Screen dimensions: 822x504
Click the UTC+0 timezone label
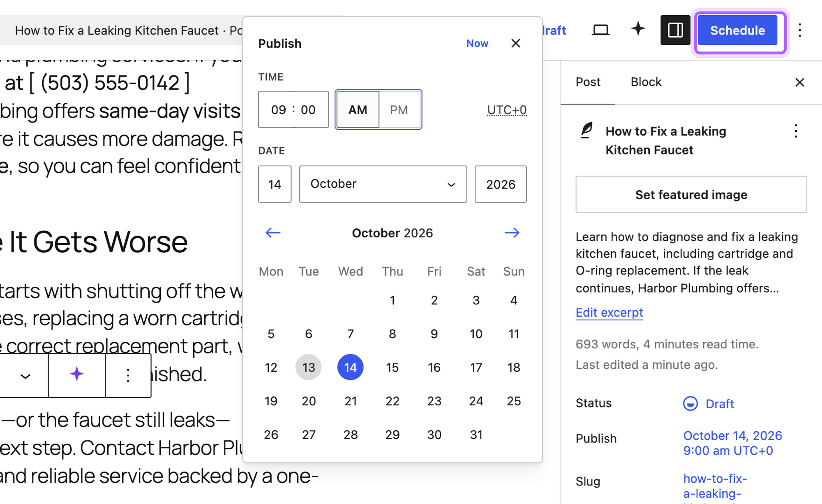coord(507,110)
